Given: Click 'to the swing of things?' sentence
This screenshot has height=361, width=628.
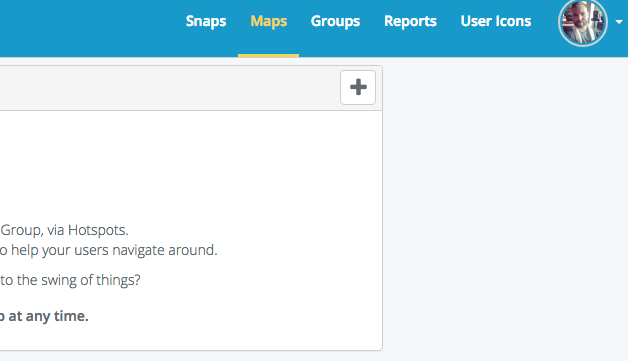Looking at the screenshot, I should point(70,280).
